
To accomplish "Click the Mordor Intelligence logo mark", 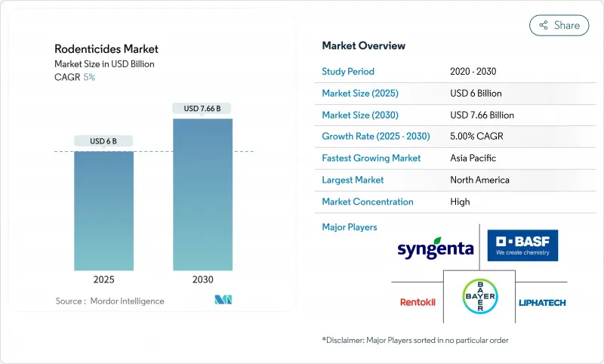I will point(223,301).
